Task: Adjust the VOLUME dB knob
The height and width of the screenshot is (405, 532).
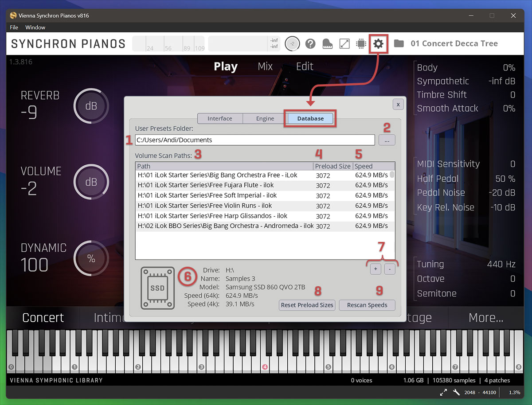Action: [x=91, y=182]
